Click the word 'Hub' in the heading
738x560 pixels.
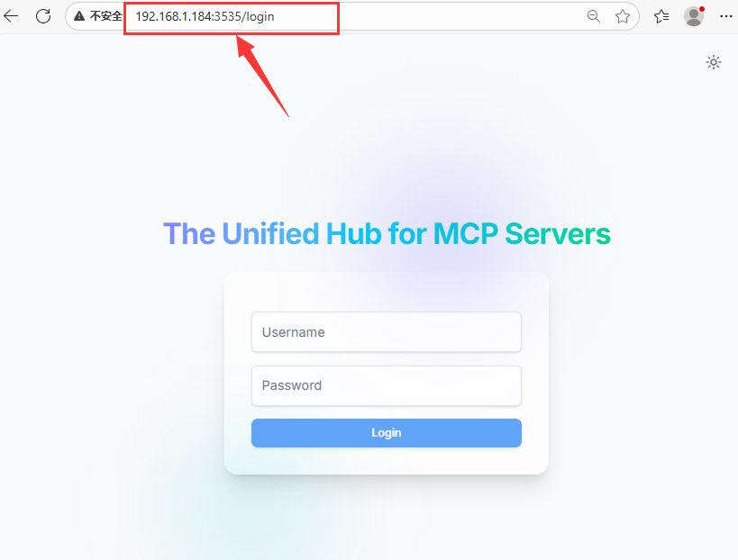click(x=353, y=234)
